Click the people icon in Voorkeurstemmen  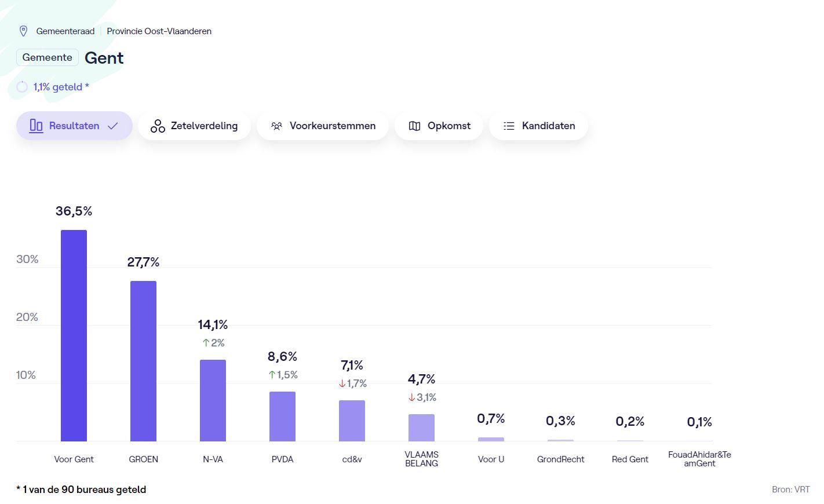tap(277, 126)
